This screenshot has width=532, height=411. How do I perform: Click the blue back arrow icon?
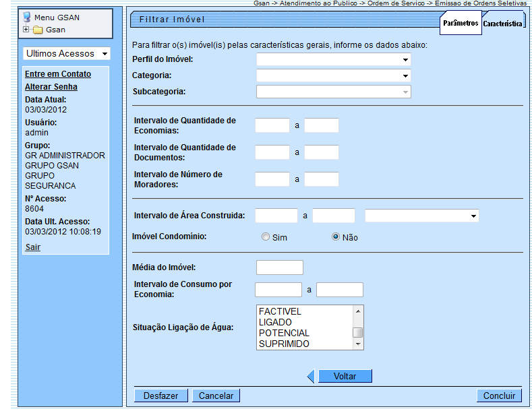tap(311, 376)
